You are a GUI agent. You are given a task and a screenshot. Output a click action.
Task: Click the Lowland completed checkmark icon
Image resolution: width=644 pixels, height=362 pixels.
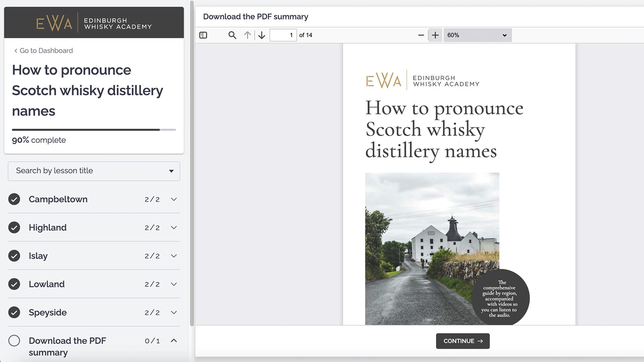[x=14, y=284]
